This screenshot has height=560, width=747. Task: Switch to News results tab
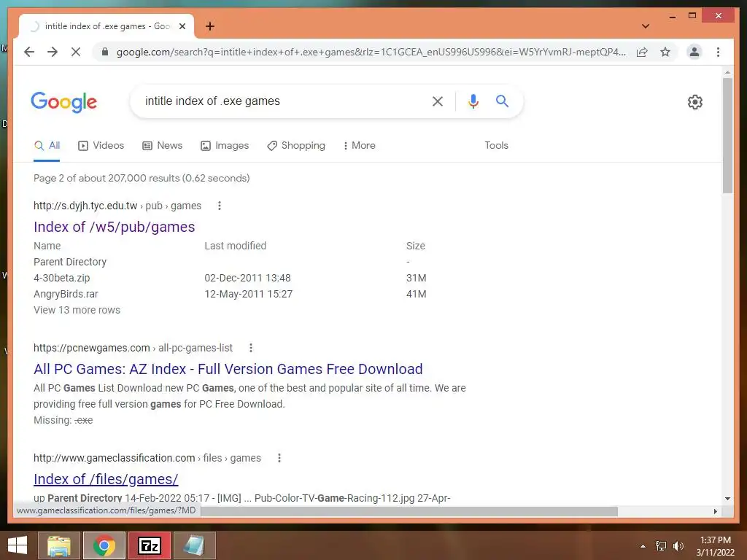(163, 145)
